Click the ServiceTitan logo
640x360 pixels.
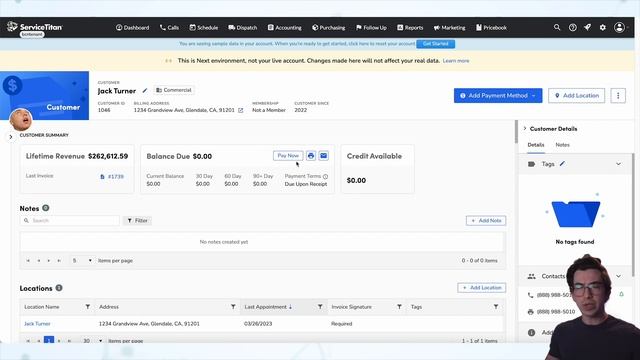[x=35, y=27]
